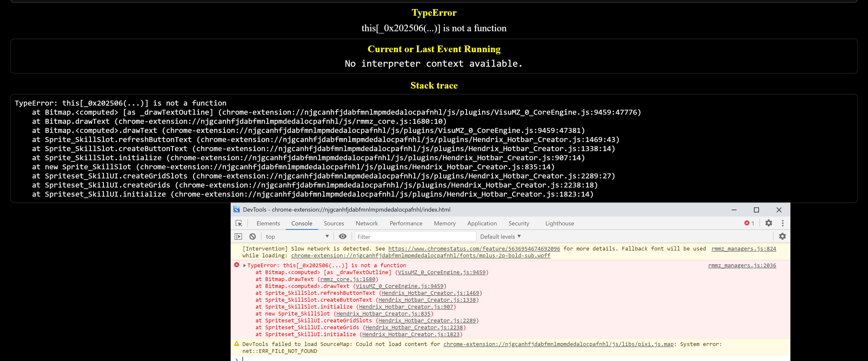868x361 pixels.
Task: Toggle the console sidebar panel icon
Action: point(238,236)
